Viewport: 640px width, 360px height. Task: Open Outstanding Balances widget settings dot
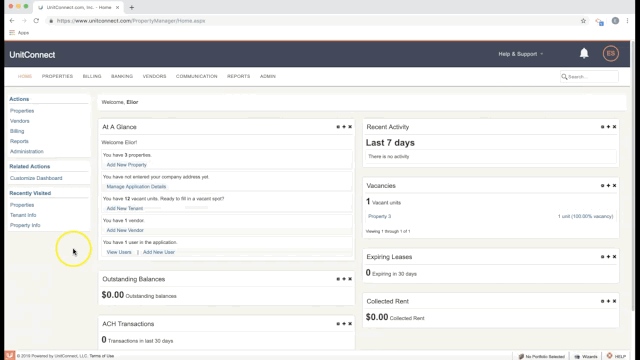point(338,279)
